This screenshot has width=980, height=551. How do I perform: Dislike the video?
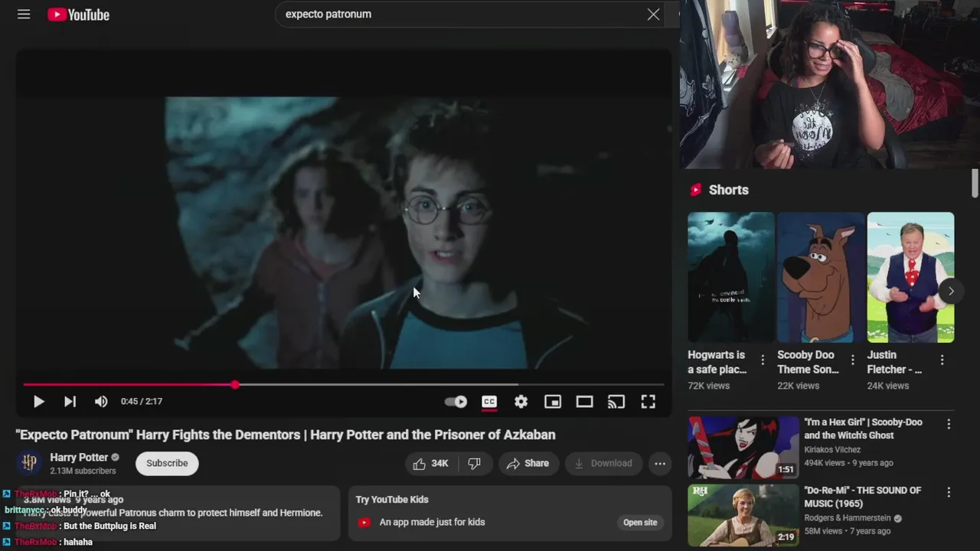pos(475,463)
